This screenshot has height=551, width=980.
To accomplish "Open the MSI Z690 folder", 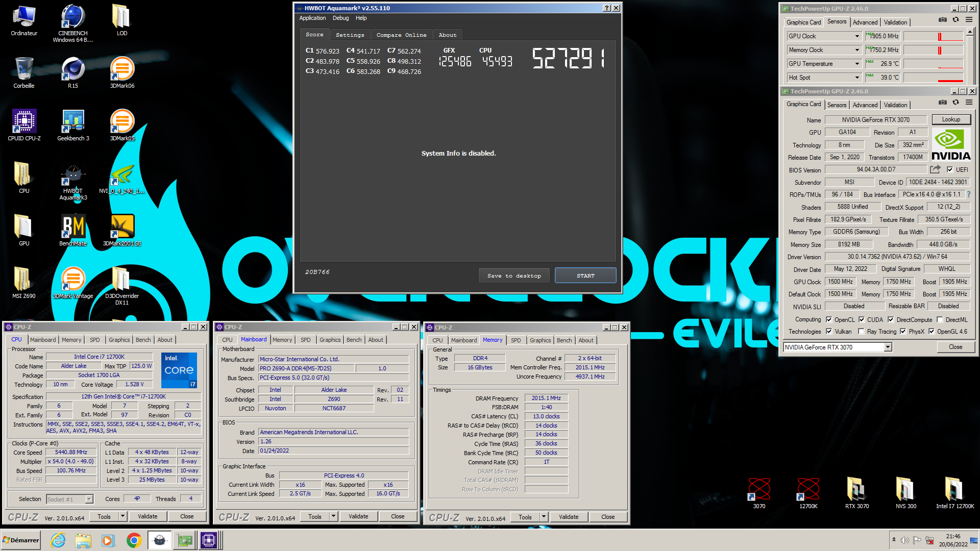I will click(24, 283).
